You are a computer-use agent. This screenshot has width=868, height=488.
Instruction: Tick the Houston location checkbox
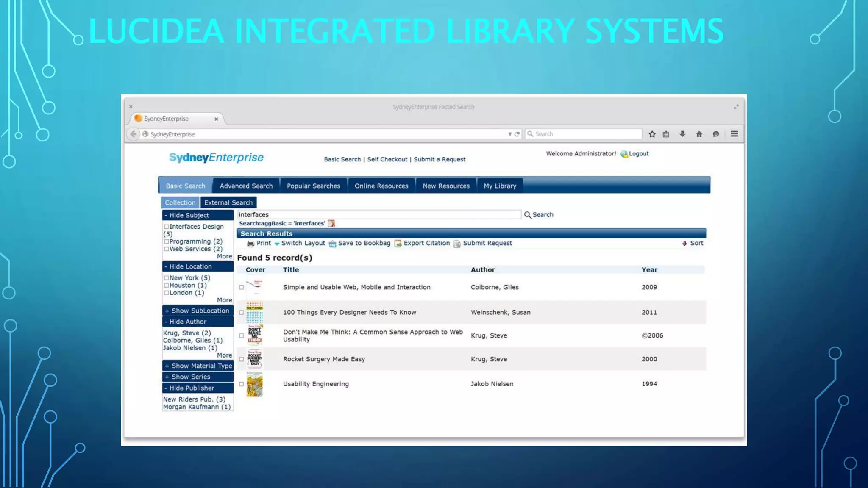(x=167, y=286)
